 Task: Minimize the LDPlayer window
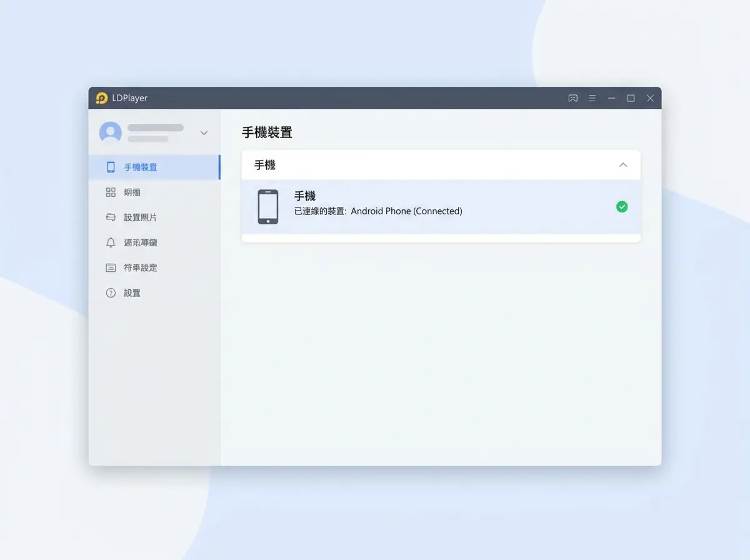pyautogui.click(x=611, y=98)
